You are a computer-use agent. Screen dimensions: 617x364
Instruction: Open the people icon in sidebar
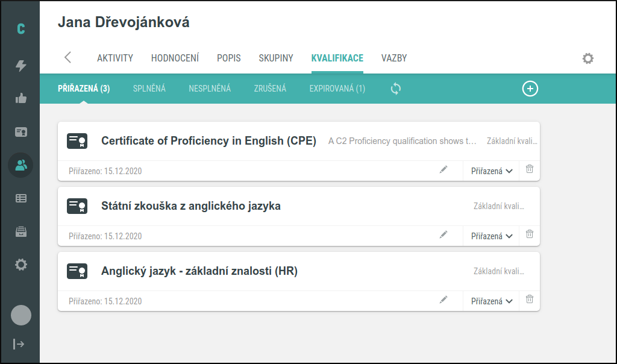(x=20, y=165)
